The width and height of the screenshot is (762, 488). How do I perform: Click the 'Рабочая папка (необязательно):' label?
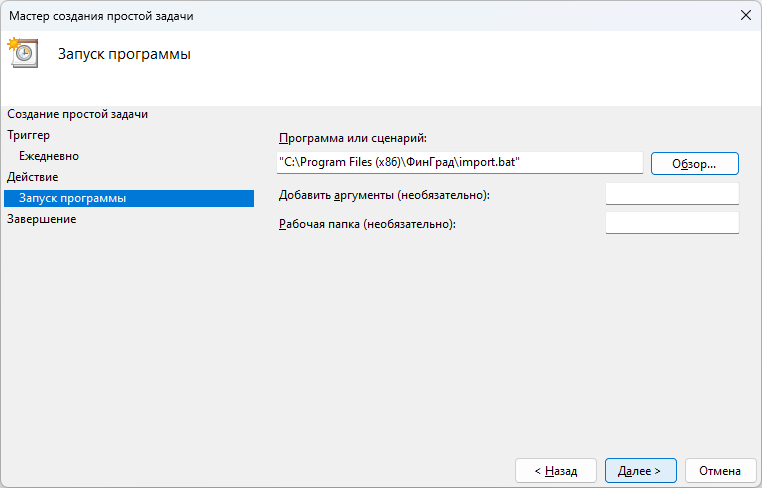(367, 224)
